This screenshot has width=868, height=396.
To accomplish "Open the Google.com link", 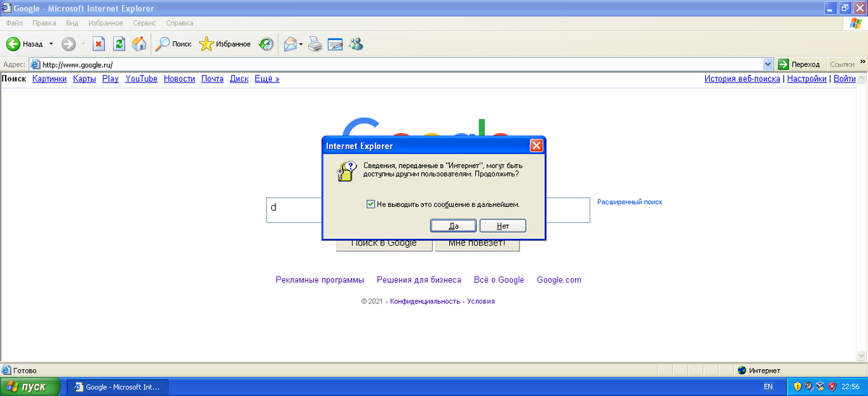I will 559,280.
